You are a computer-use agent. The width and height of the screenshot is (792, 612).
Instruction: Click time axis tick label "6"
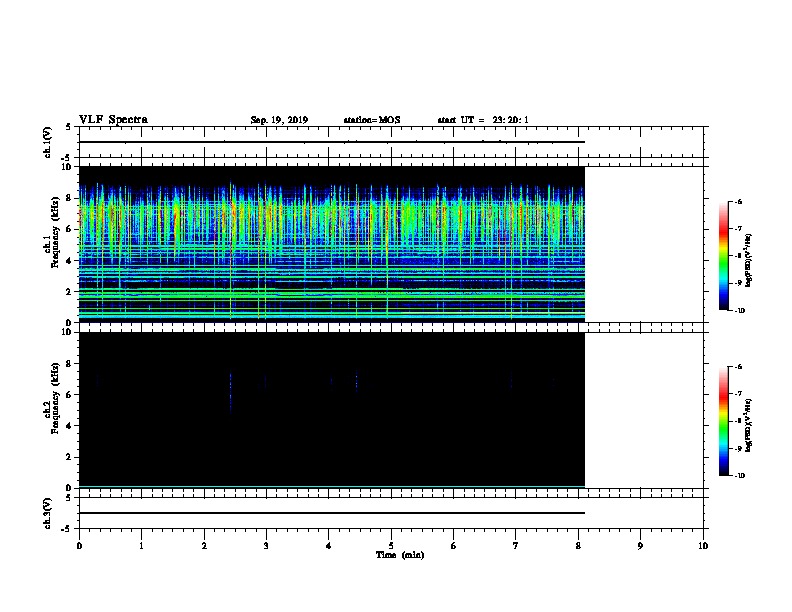coord(454,546)
